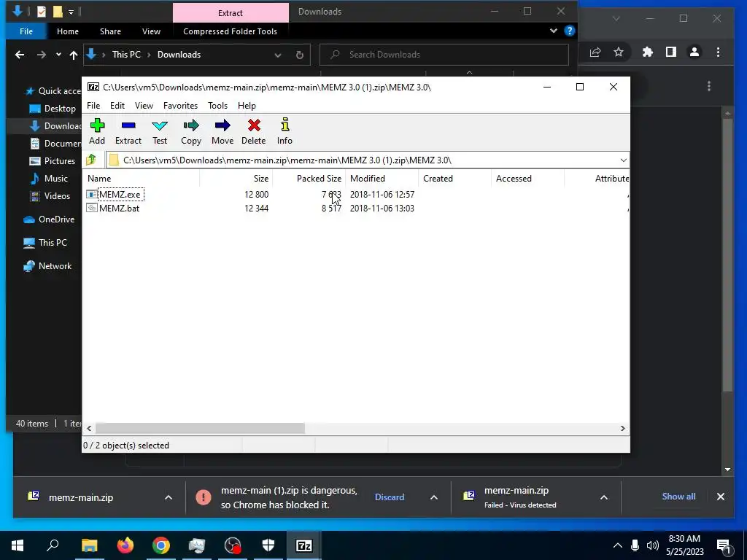Open Network in Explorer sidebar

click(x=48, y=266)
